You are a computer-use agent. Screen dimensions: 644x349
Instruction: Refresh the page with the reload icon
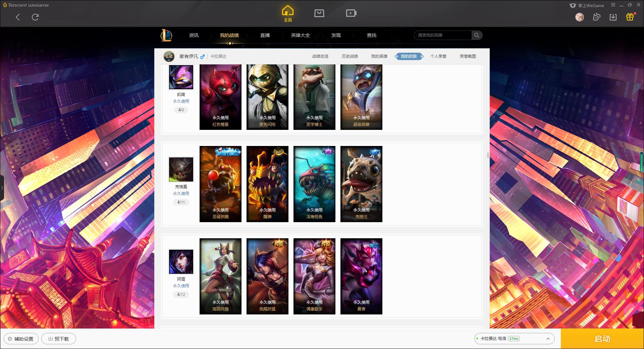(35, 17)
